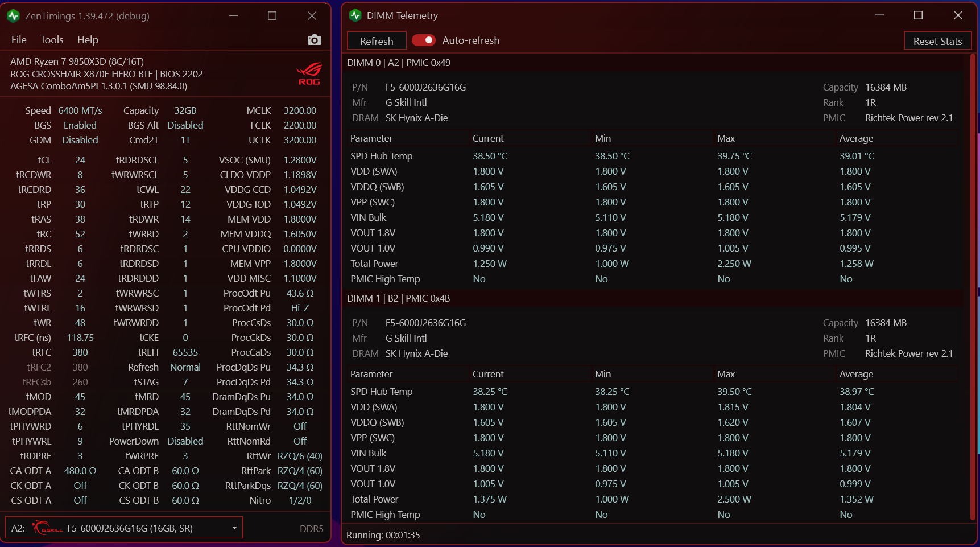The image size is (980, 547).
Task: Click the ZenTimings app icon in title bar
Action: pos(14,16)
